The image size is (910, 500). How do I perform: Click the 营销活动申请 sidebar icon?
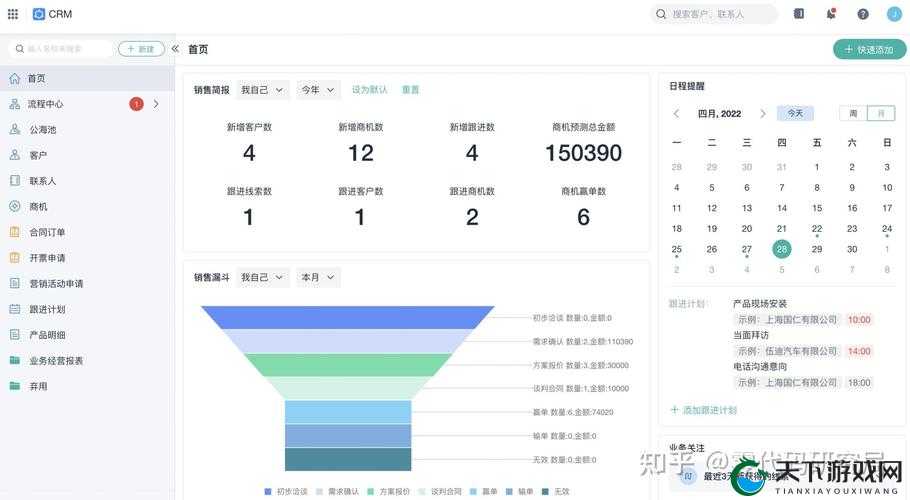tap(15, 283)
